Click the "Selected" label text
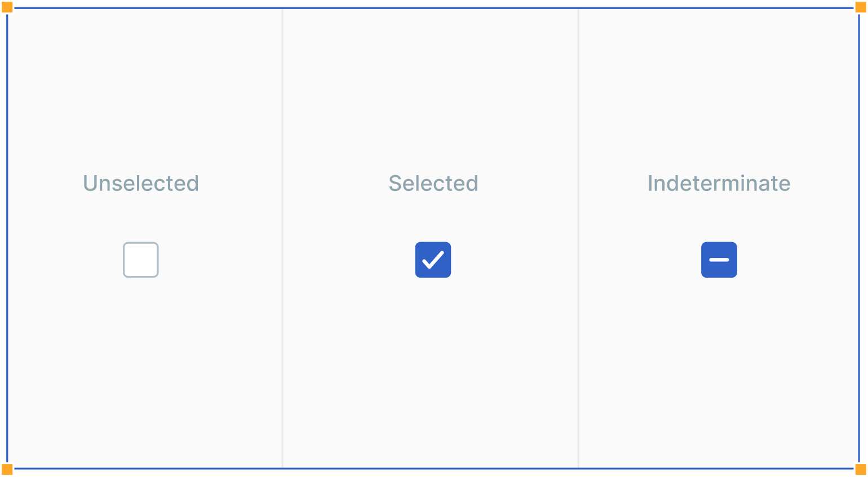This screenshot has height=477, width=868. coord(433,184)
